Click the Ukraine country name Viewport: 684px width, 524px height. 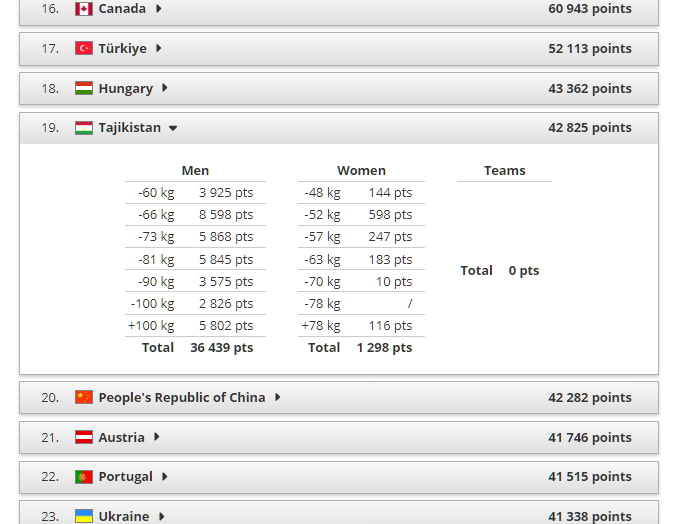tap(123, 516)
